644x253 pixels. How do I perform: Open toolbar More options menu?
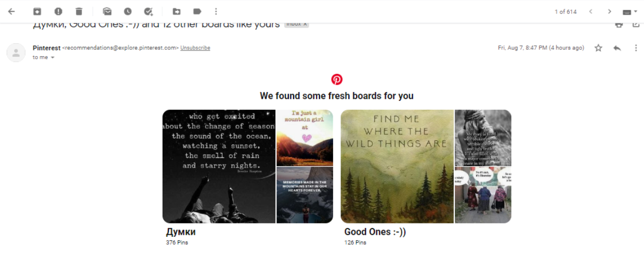[x=216, y=11]
